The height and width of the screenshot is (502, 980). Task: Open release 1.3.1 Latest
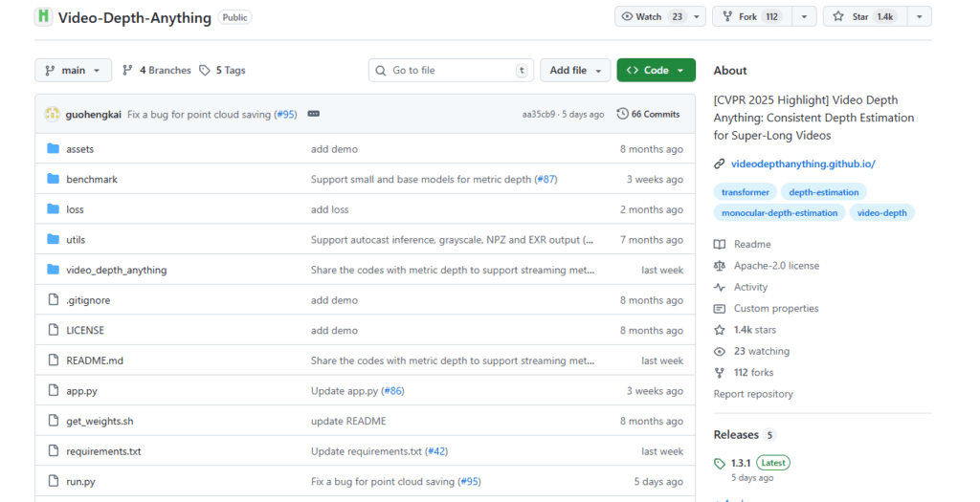click(x=761, y=464)
